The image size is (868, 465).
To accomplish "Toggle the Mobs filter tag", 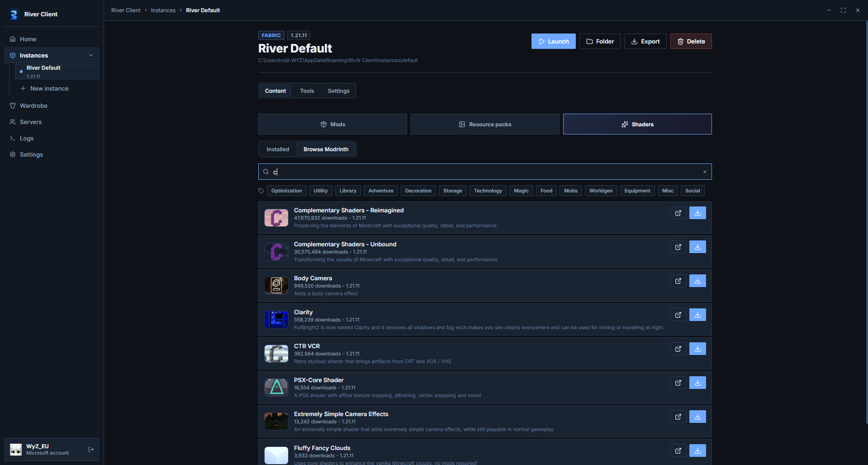I will point(571,191).
